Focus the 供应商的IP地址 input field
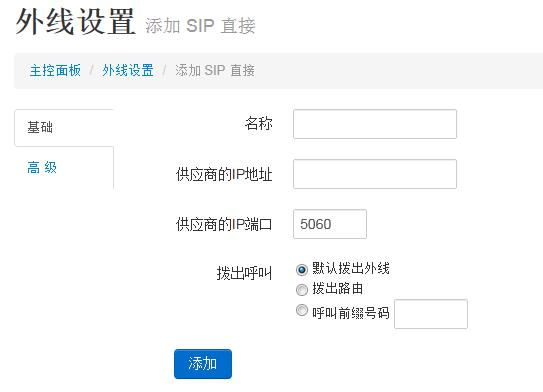The height and width of the screenshot is (392, 543). tap(375, 174)
